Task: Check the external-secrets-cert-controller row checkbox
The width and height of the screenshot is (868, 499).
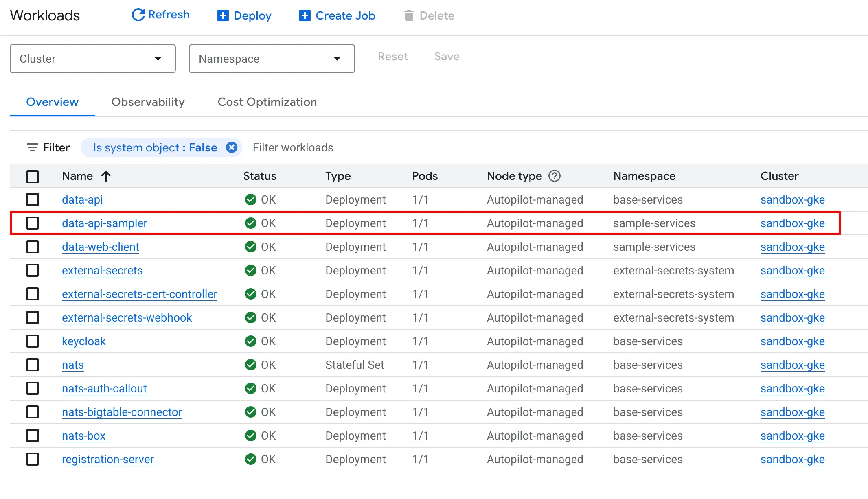Action: 33,294
